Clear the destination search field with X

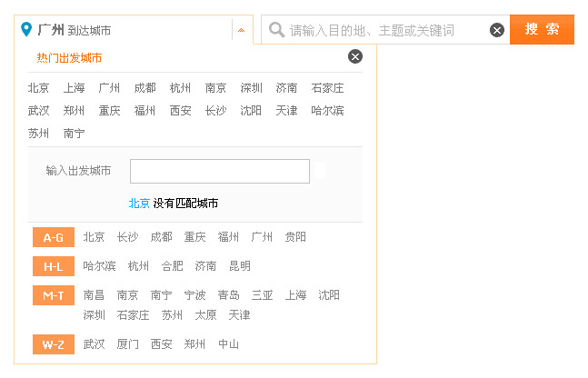pos(497,30)
